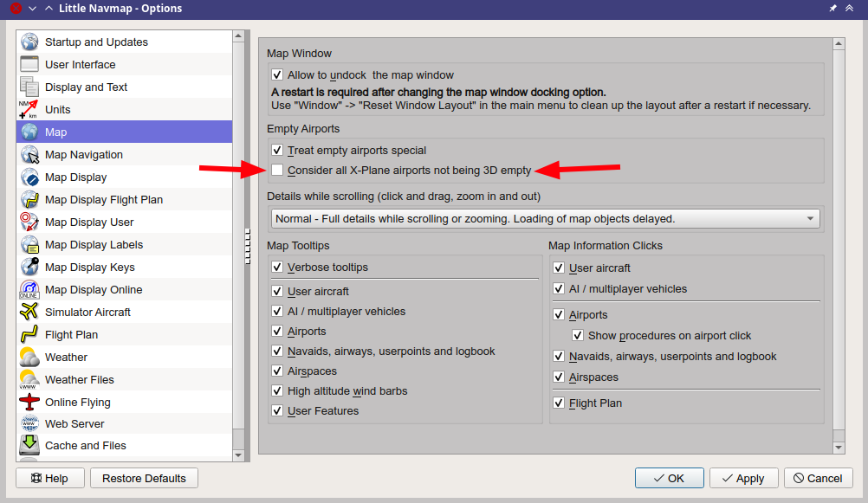Click category list scrollbar up arrow
This screenshot has height=503, width=868.
pos(238,36)
